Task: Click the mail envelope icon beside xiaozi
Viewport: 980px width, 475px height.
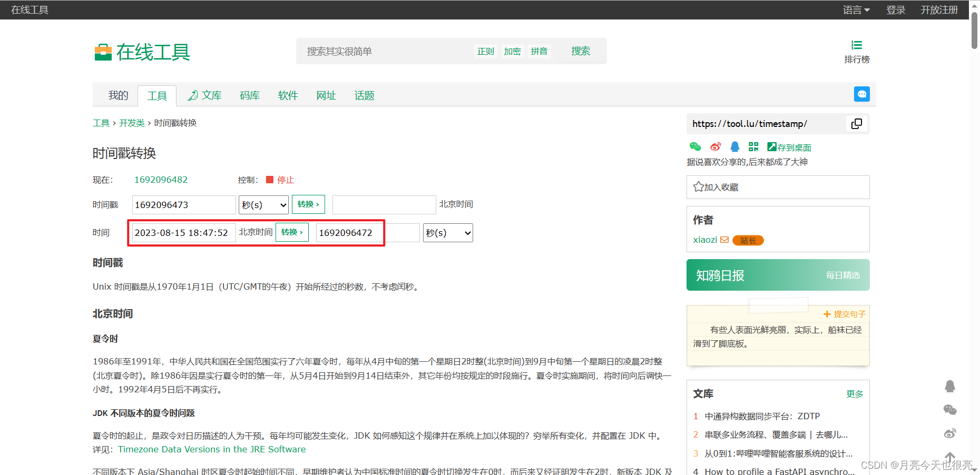Action: (x=724, y=240)
